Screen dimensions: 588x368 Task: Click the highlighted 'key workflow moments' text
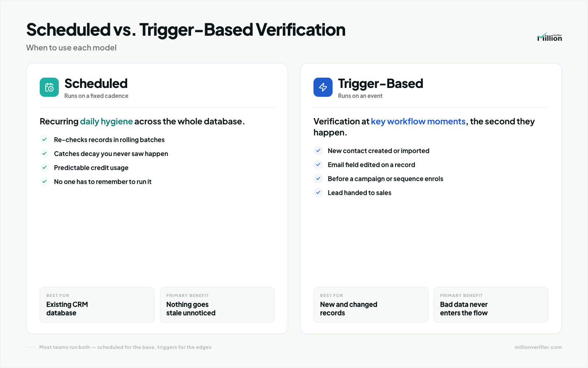tap(418, 121)
